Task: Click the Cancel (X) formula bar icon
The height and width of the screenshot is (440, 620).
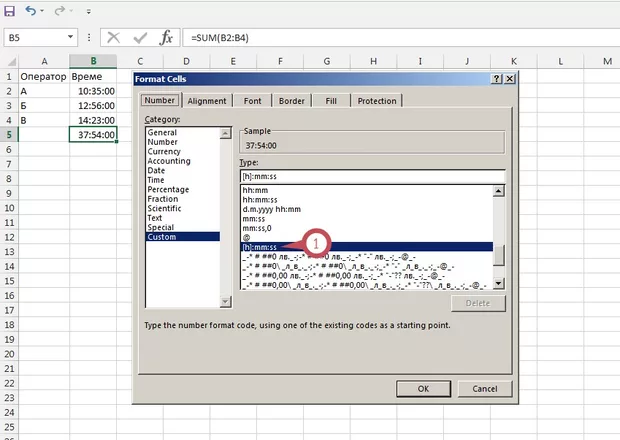Action: click(x=114, y=36)
